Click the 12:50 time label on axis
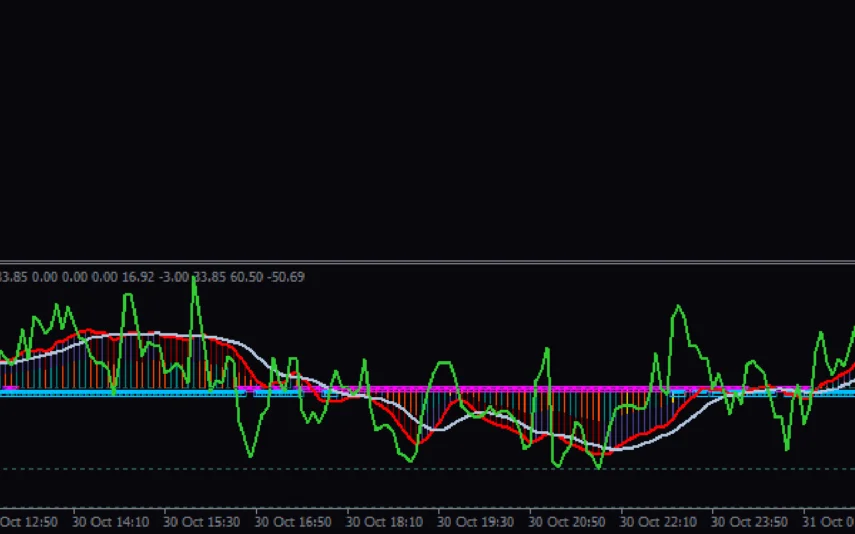The image size is (855, 534). tap(29, 521)
